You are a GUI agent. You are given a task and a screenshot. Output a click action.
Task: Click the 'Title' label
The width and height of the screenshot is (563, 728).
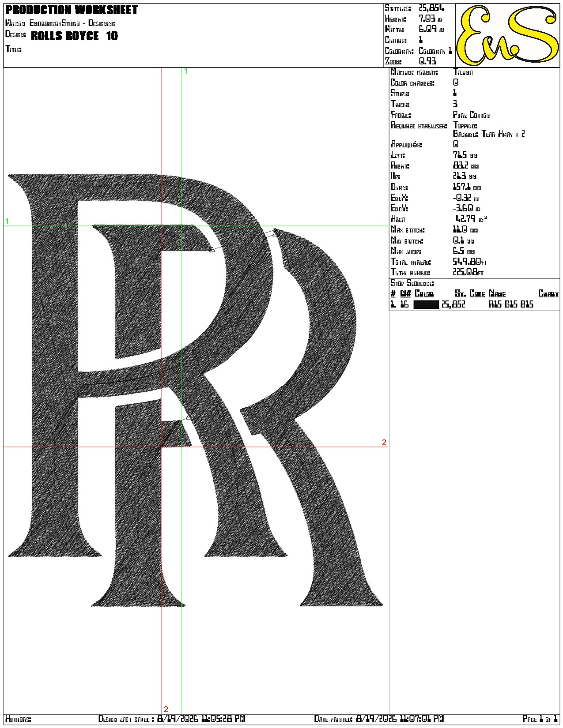tap(13, 49)
